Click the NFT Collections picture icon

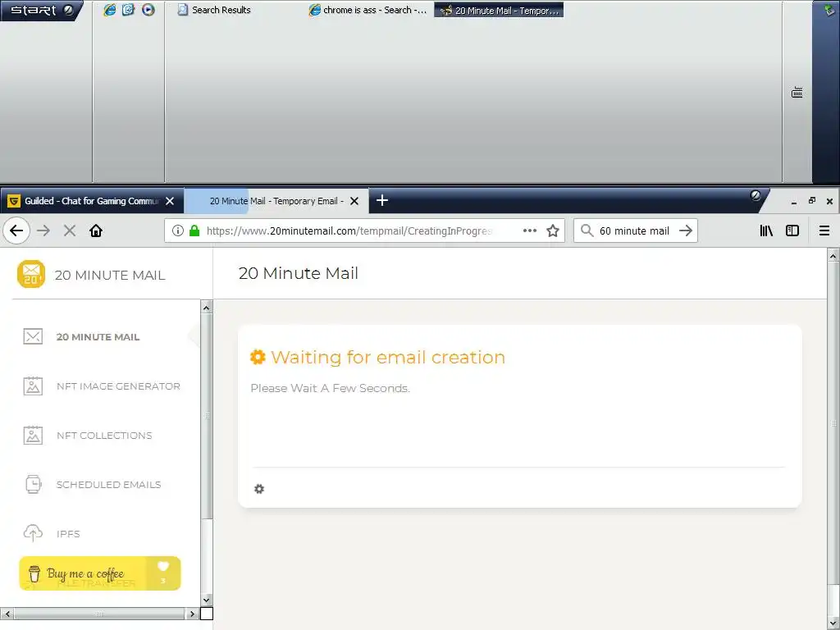tap(33, 435)
